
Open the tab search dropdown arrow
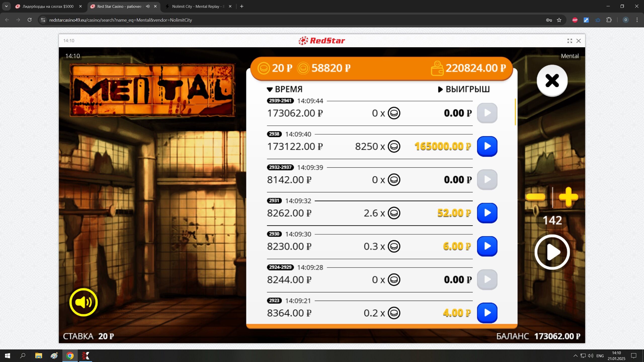point(6,6)
